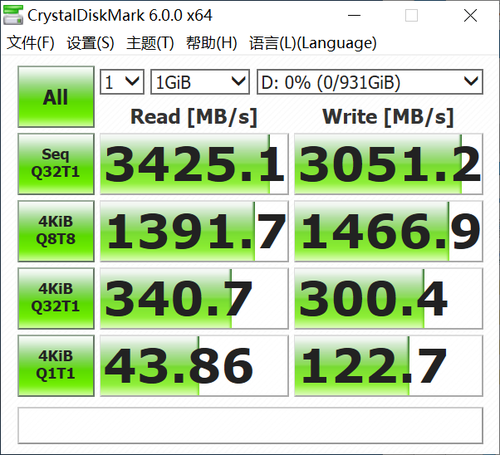This screenshot has height=455, width=500.
Task: Open the 语言(L)(Language) menu
Action: click(313, 43)
